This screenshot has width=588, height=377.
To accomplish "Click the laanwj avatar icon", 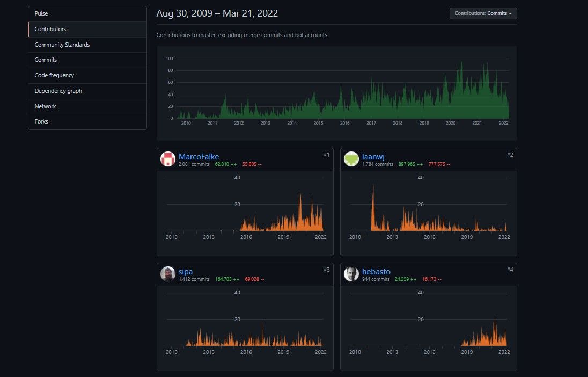I will (351, 159).
